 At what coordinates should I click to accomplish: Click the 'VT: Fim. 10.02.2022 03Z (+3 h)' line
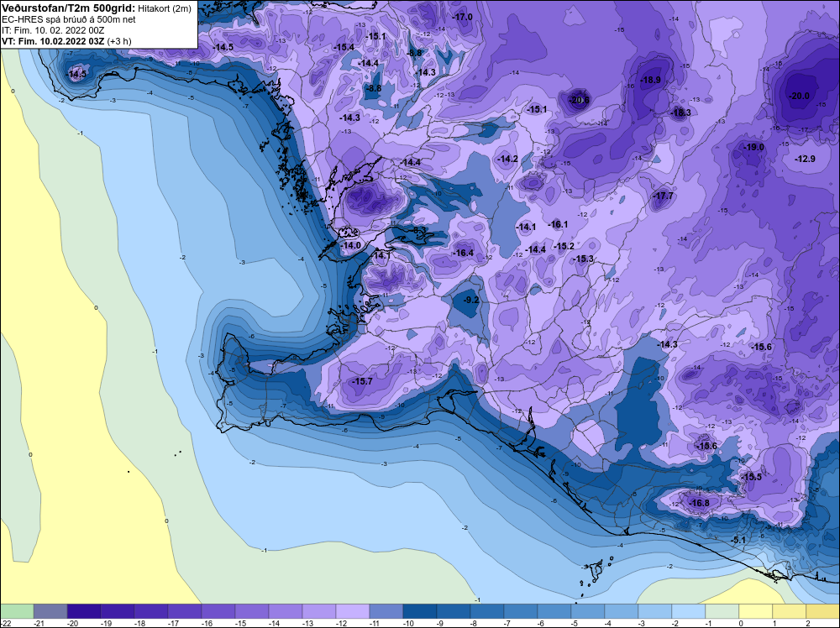point(66,41)
